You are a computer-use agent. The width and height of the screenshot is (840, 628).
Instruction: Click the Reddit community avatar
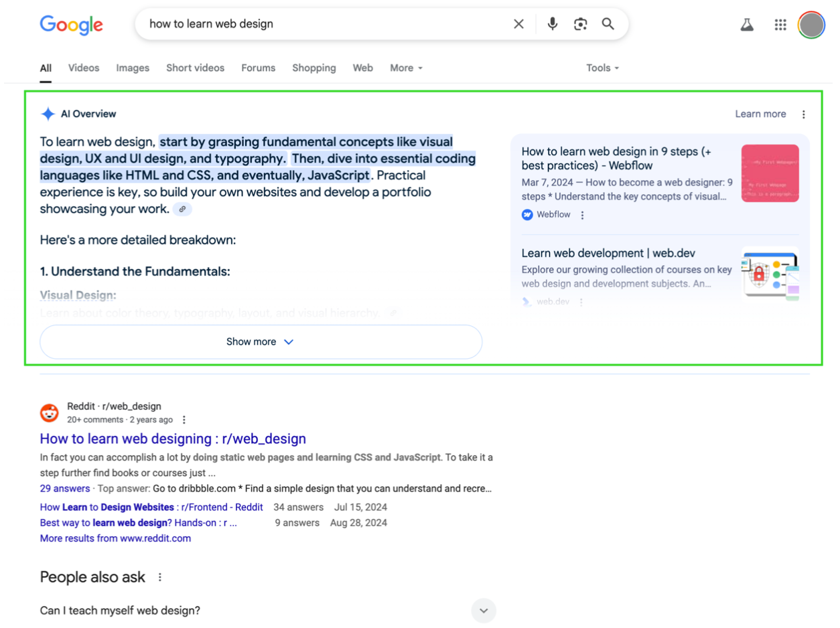tap(49, 413)
